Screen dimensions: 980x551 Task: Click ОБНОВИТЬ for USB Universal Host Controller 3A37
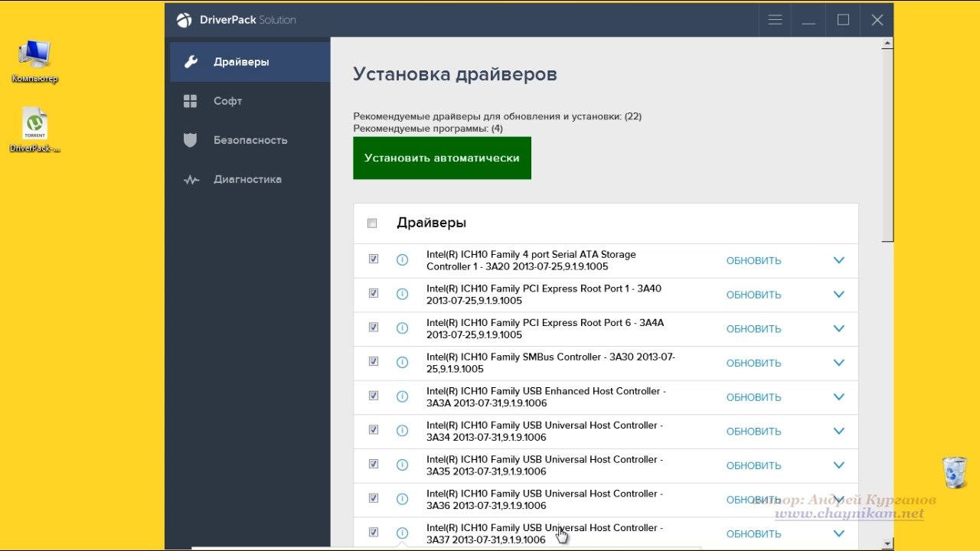(x=753, y=534)
